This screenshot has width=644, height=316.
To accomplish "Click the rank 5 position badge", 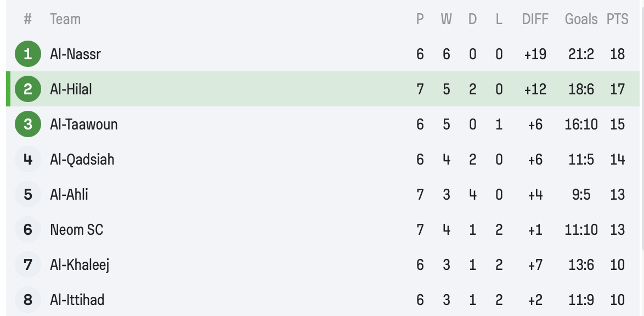I will tap(28, 195).
